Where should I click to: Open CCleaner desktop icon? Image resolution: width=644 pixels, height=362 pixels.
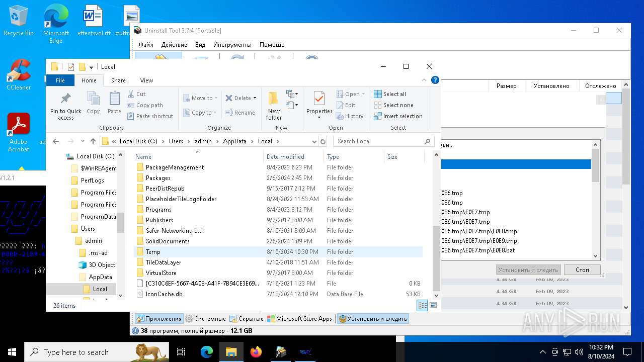pos(19,74)
